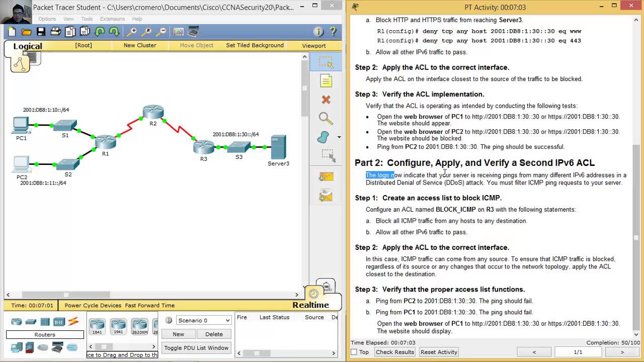Viewport: 644px width, 362px height.
Task: Click the Print toolbar icon
Action: (56, 32)
